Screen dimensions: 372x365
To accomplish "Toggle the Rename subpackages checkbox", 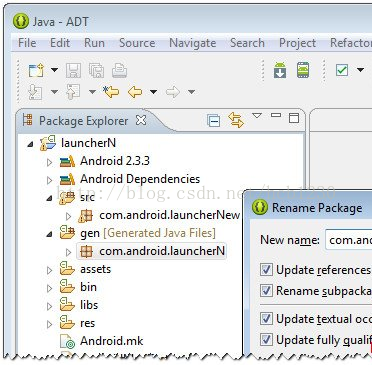I will pos(266,291).
